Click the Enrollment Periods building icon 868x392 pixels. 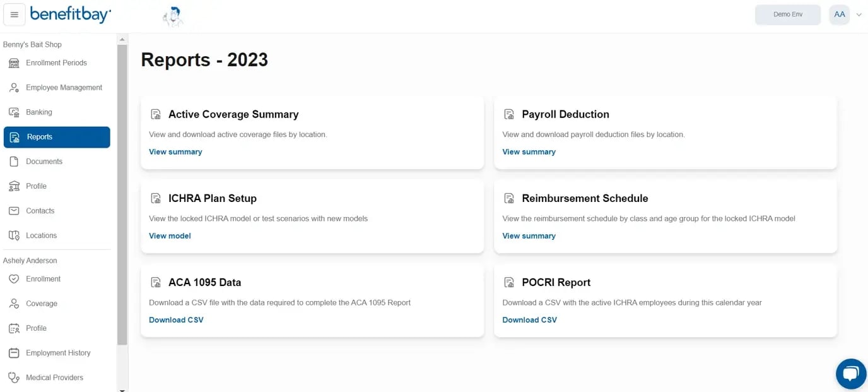[x=14, y=63]
